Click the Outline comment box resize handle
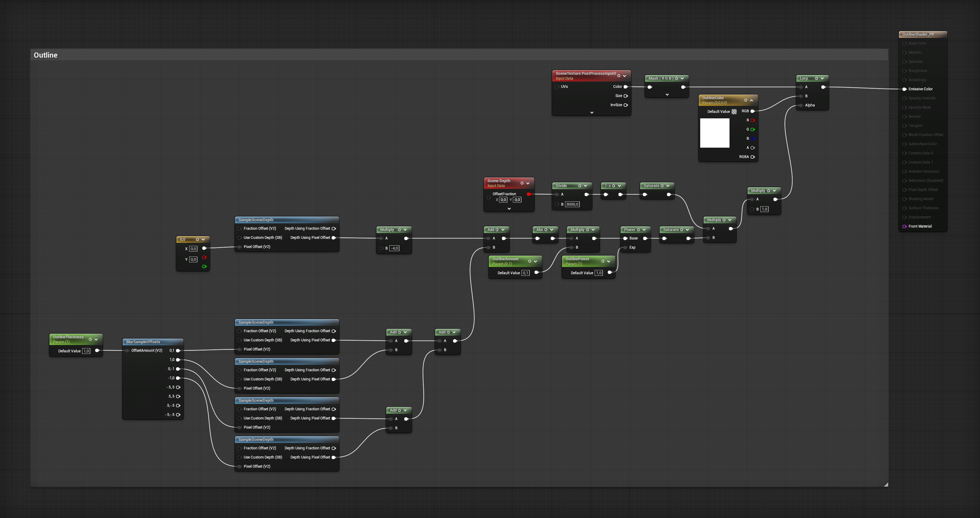The image size is (980, 518). point(886,484)
